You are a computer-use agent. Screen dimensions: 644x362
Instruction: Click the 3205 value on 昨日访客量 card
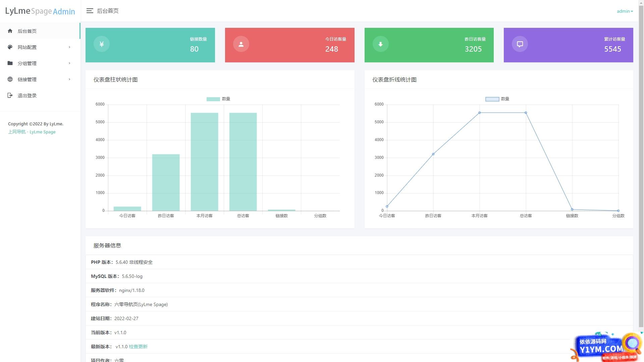[x=473, y=49]
